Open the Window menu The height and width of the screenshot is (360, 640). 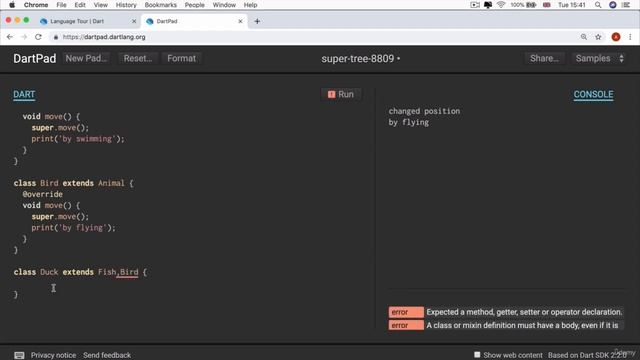tap(224, 5)
